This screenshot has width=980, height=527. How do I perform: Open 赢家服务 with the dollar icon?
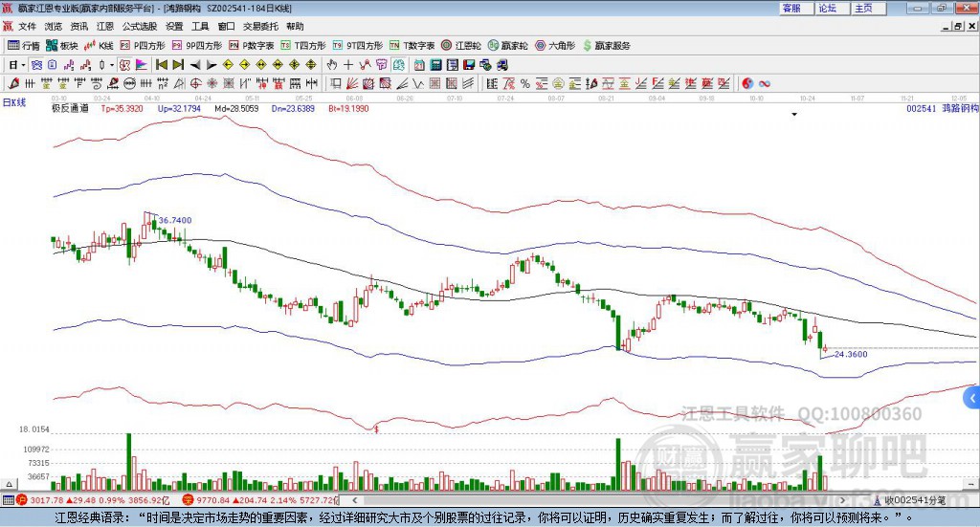(x=607, y=45)
